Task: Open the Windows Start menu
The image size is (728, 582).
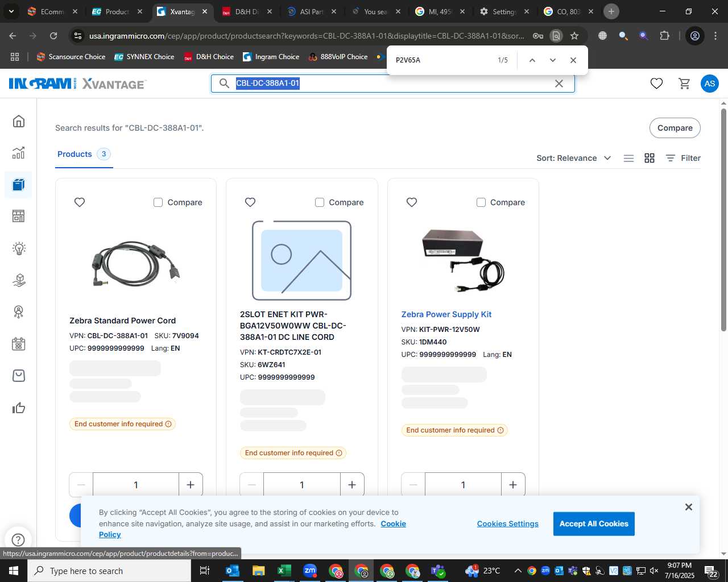Action: 13,571
